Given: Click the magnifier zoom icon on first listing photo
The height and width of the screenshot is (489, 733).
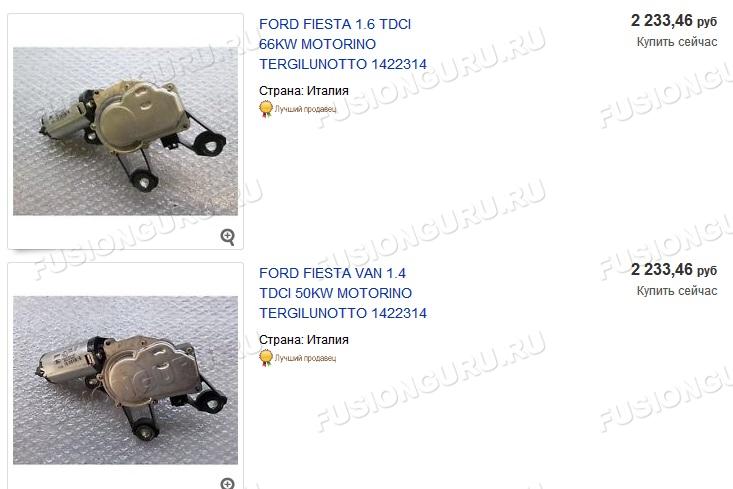Looking at the screenshot, I should tap(228, 237).
